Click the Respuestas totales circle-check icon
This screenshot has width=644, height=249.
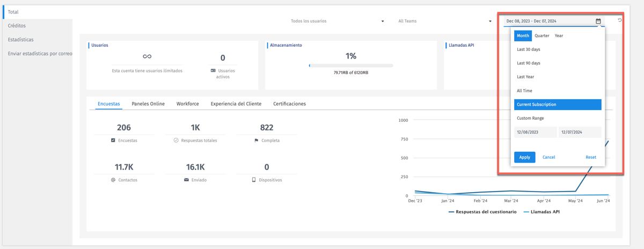point(176,141)
